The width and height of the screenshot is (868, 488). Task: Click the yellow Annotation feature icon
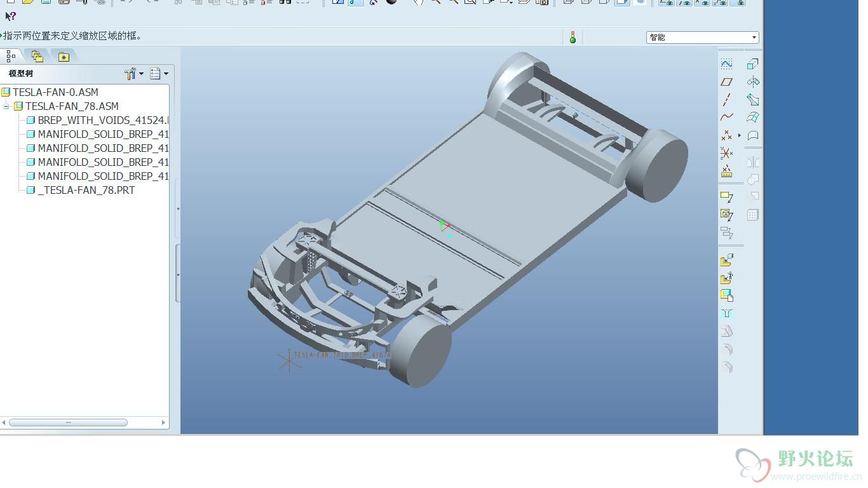(x=727, y=197)
